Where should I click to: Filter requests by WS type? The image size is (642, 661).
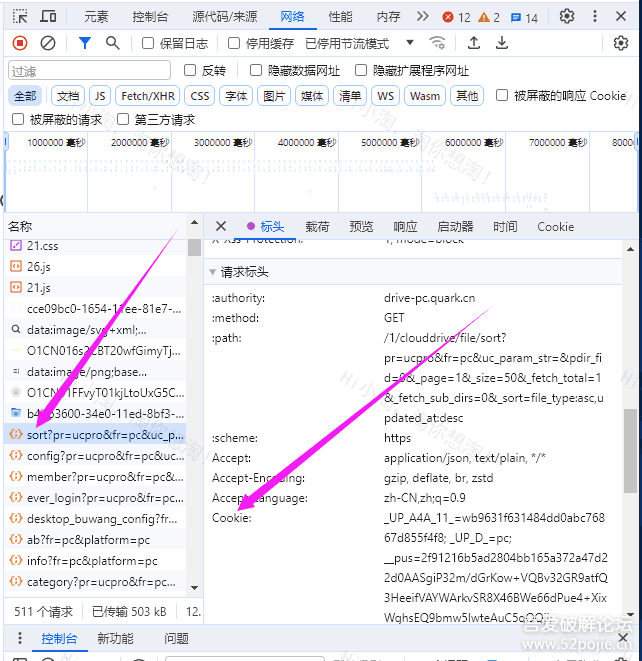pyautogui.click(x=386, y=96)
